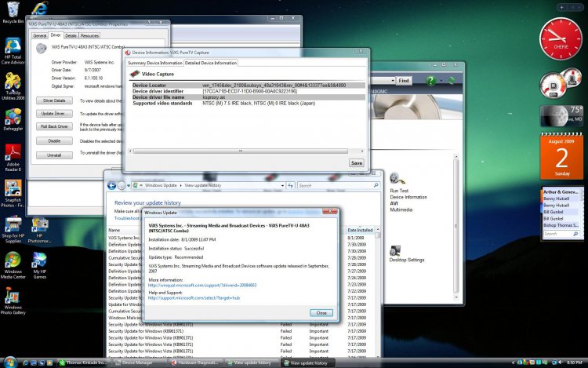Screen dimensions: 588x368
Task: Switch to the Details tab
Action: coord(71,35)
